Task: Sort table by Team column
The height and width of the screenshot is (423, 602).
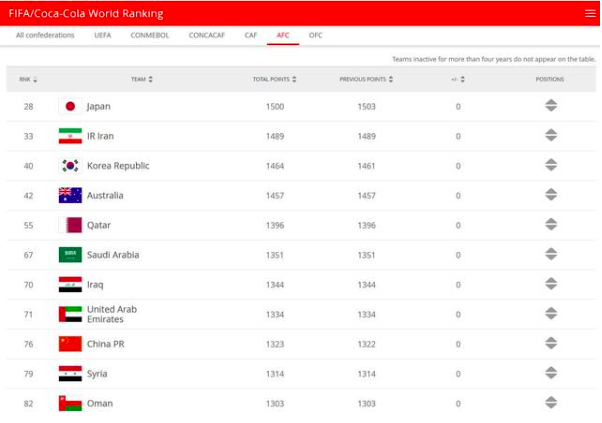Action: (x=142, y=79)
